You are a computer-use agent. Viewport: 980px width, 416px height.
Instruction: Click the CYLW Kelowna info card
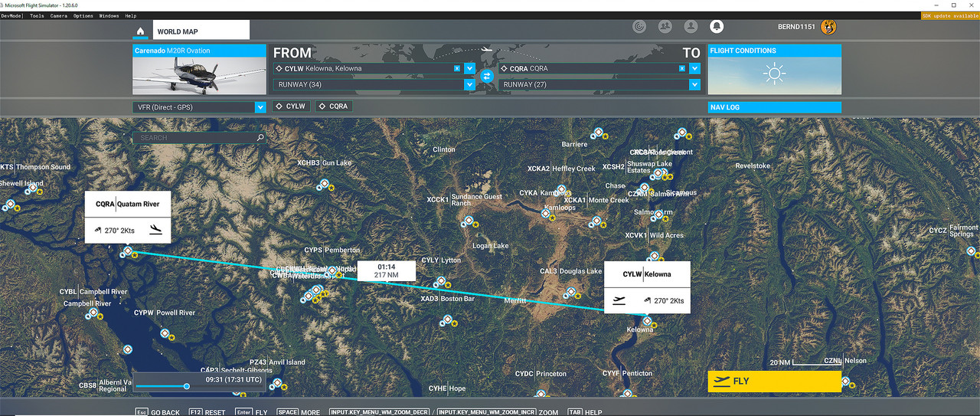[x=647, y=287]
